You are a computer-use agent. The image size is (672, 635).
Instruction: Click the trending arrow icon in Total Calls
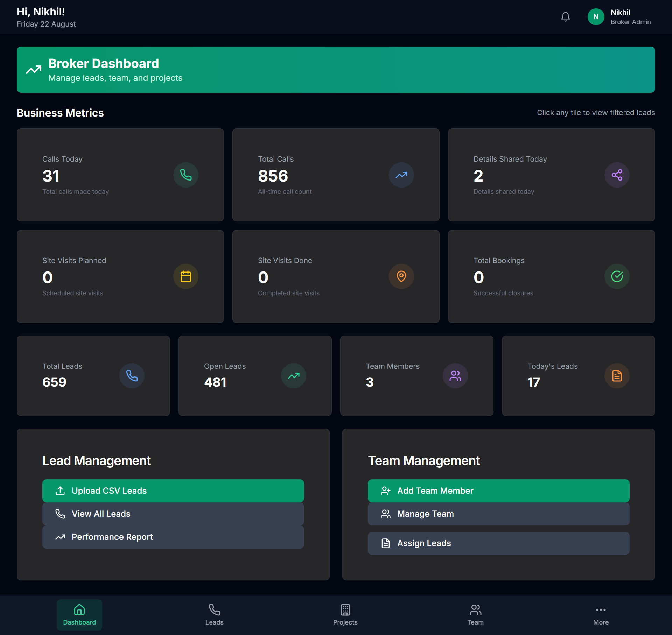[401, 175]
